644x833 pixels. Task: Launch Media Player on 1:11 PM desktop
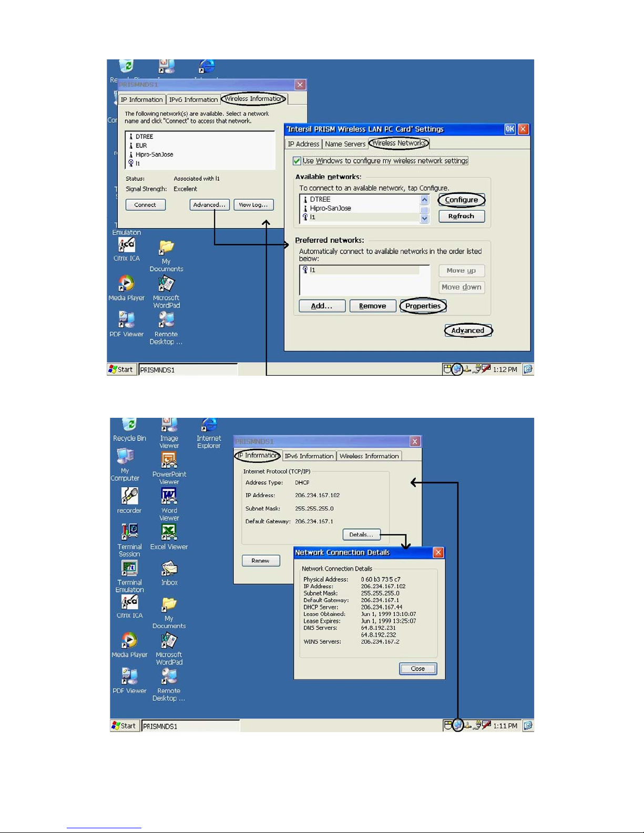click(129, 645)
